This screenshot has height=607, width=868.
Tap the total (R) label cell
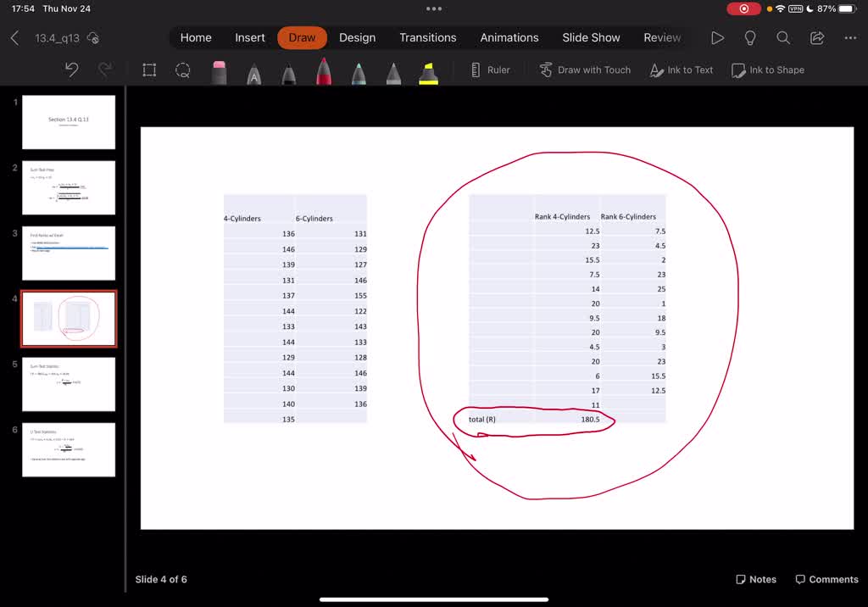(481, 420)
